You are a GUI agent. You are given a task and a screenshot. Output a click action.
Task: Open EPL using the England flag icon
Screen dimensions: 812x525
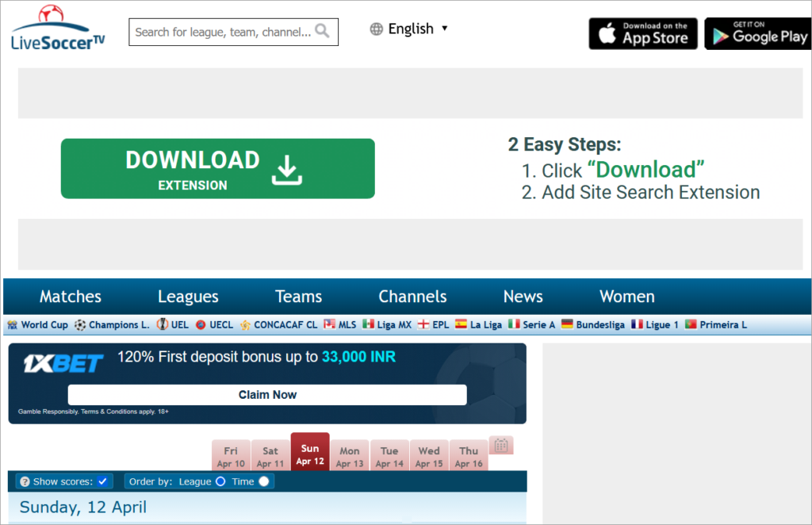[x=421, y=324]
